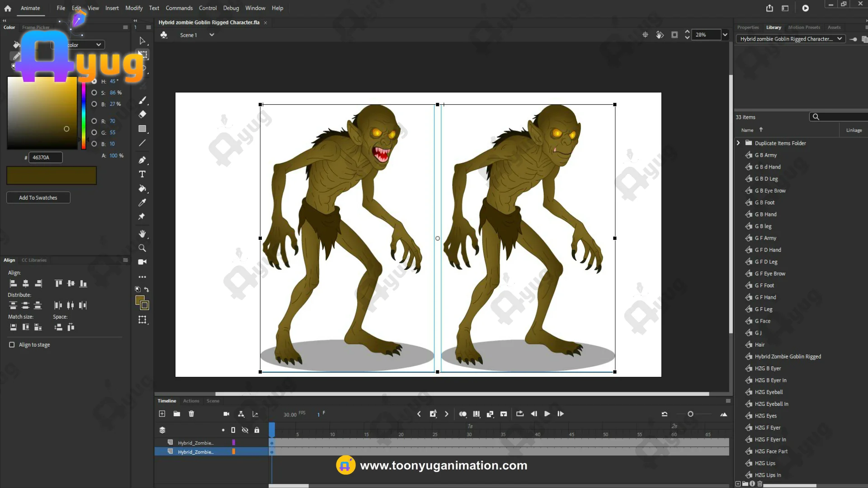868x488 pixels.
Task: Enable the Align to stage checkbox
Action: point(12,345)
